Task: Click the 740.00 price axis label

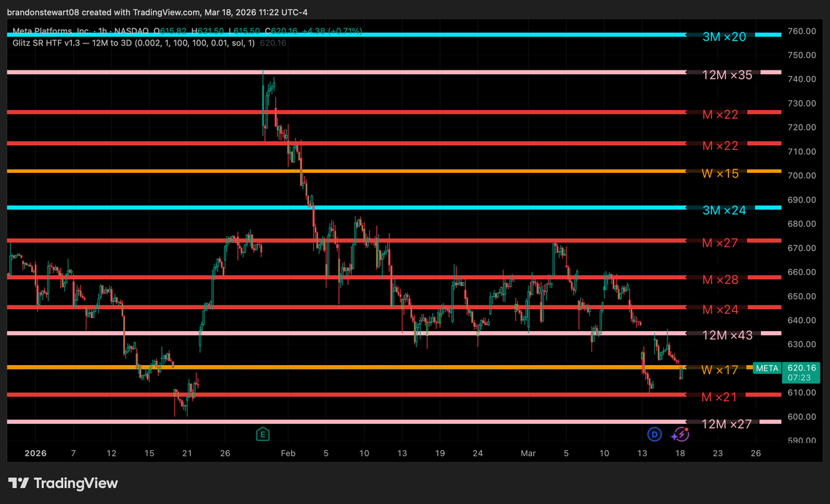Action: [803, 80]
